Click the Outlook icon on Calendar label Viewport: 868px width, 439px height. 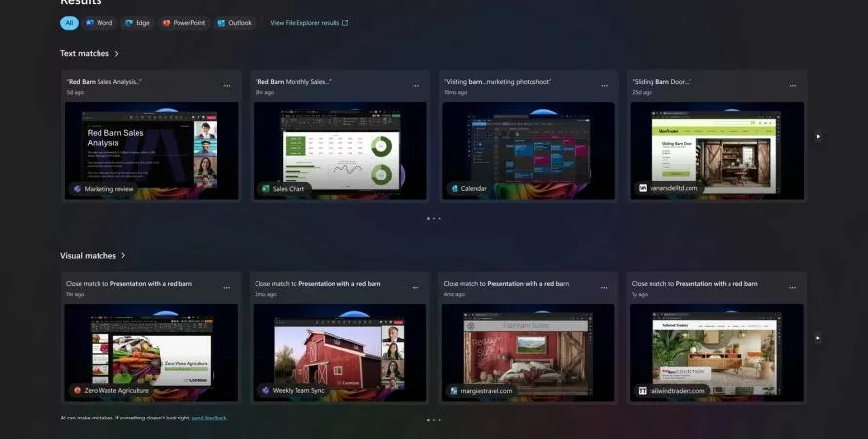tap(454, 189)
